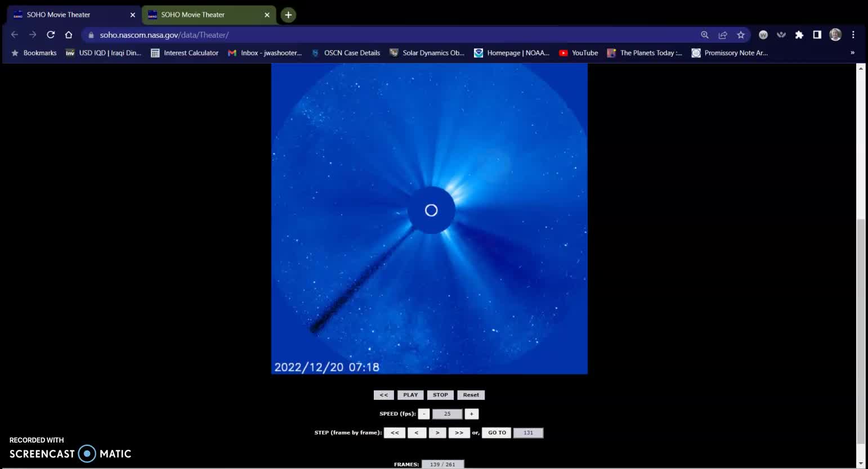Share this page

723,35
